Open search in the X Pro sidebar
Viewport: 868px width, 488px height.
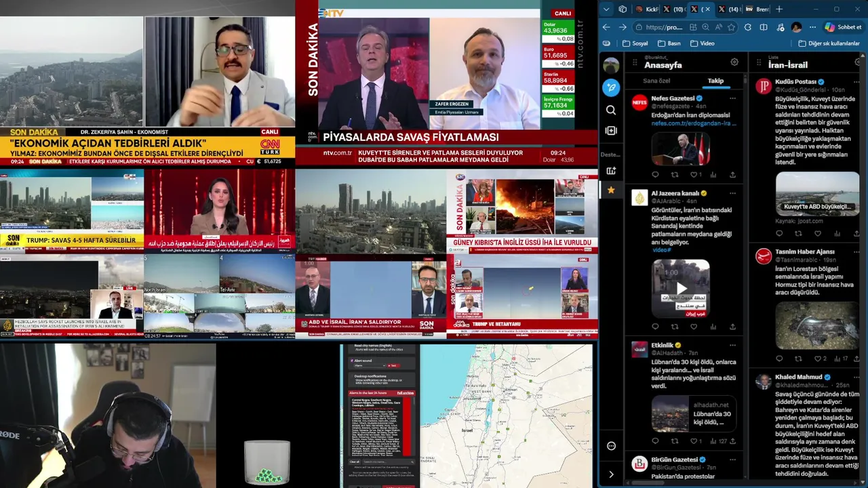pos(611,110)
